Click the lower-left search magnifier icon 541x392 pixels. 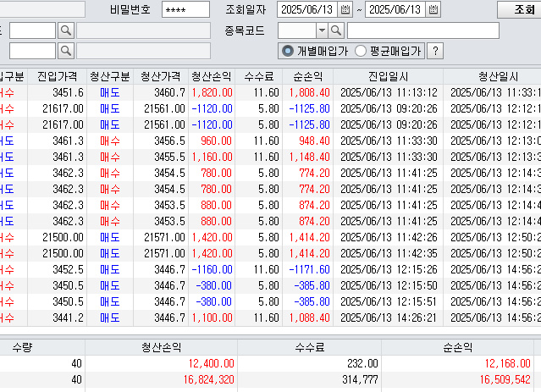point(66,51)
